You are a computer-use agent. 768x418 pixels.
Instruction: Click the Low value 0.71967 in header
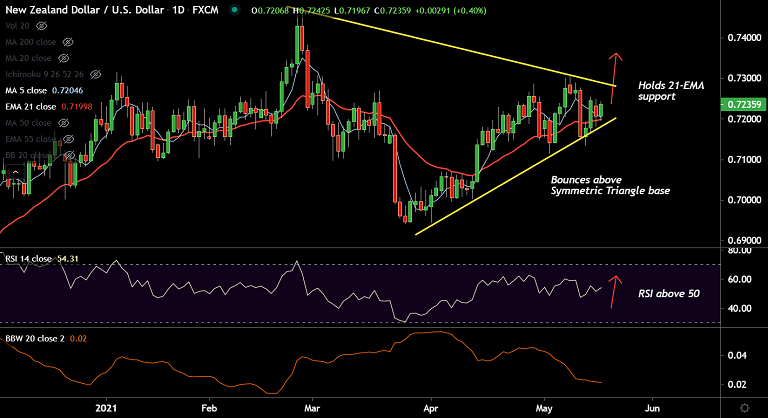[x=353, y=10]
